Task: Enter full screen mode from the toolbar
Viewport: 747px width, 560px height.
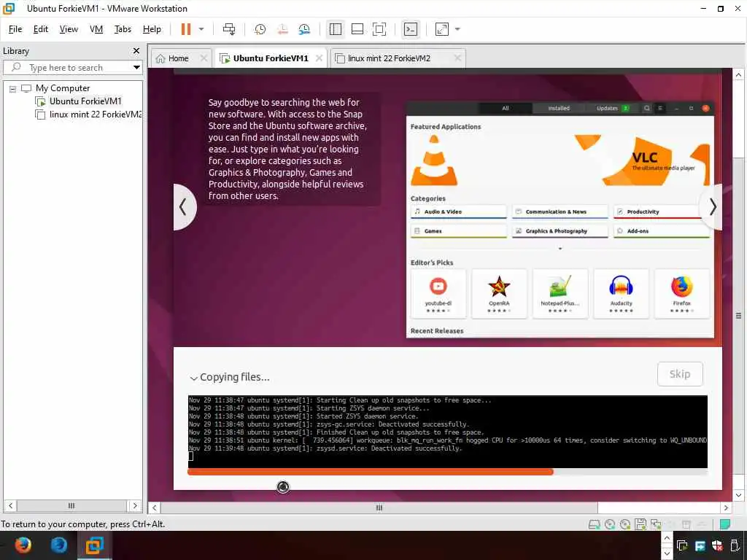Action: pyautogui.click(x=379, y=29)
